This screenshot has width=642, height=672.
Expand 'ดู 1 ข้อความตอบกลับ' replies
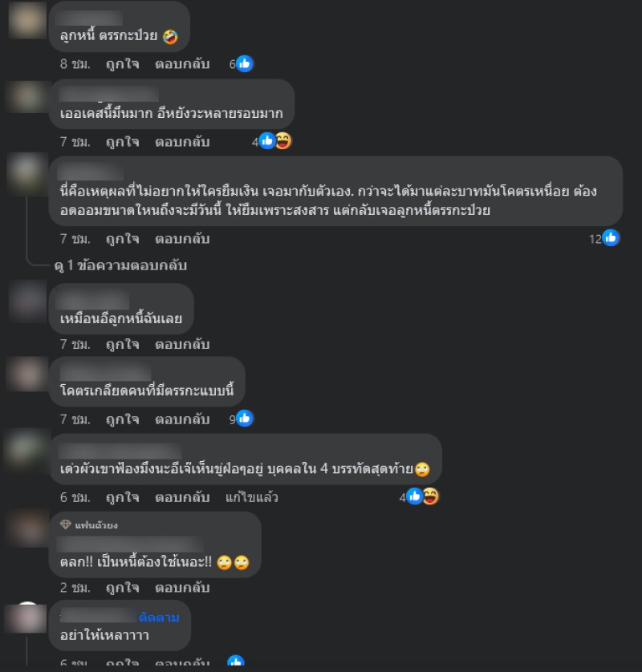(121, 265)
